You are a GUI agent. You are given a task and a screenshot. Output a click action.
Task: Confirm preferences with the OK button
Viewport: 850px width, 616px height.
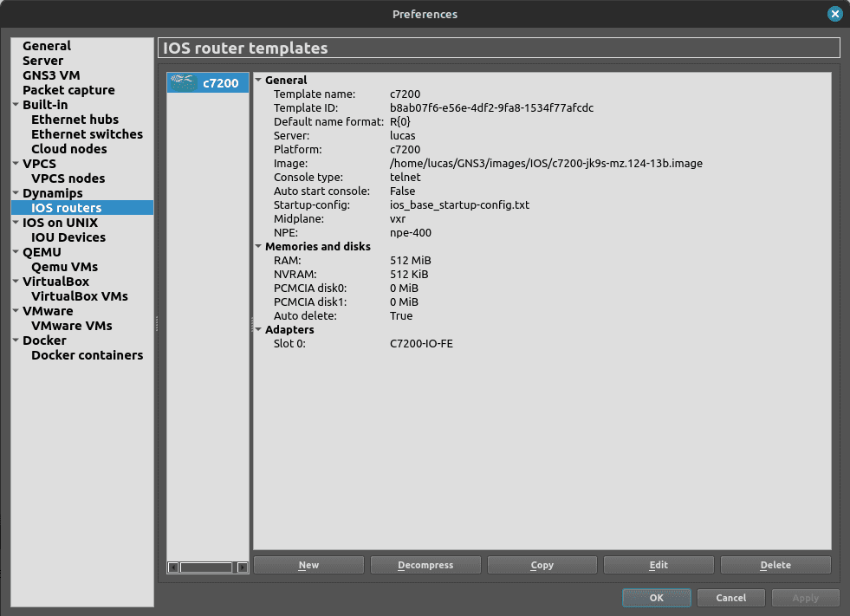[656, 598]
